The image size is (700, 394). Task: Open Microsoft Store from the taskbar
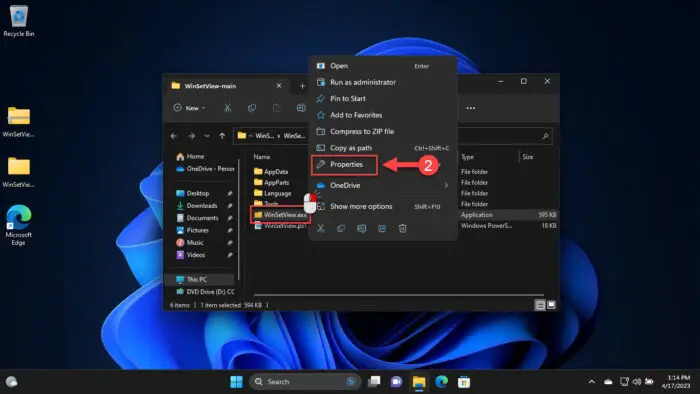pos(464,382)
